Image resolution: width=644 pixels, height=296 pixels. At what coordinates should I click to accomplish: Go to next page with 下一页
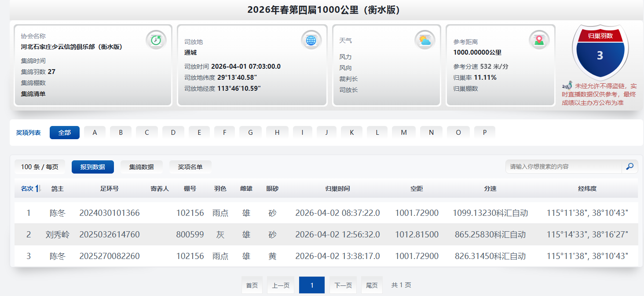tap(343, 285)
